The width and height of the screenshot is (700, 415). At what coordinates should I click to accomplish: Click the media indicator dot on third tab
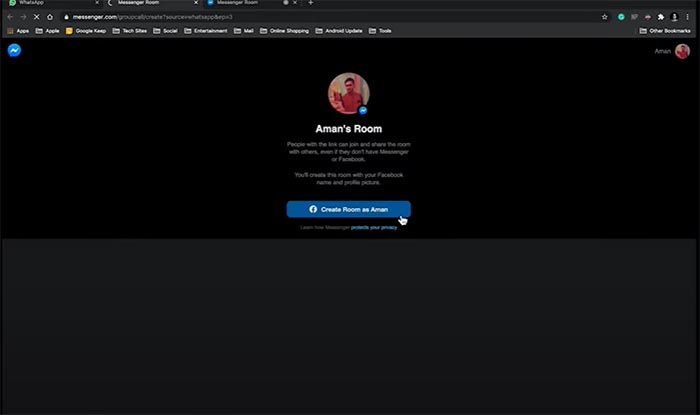coord(286,3)
